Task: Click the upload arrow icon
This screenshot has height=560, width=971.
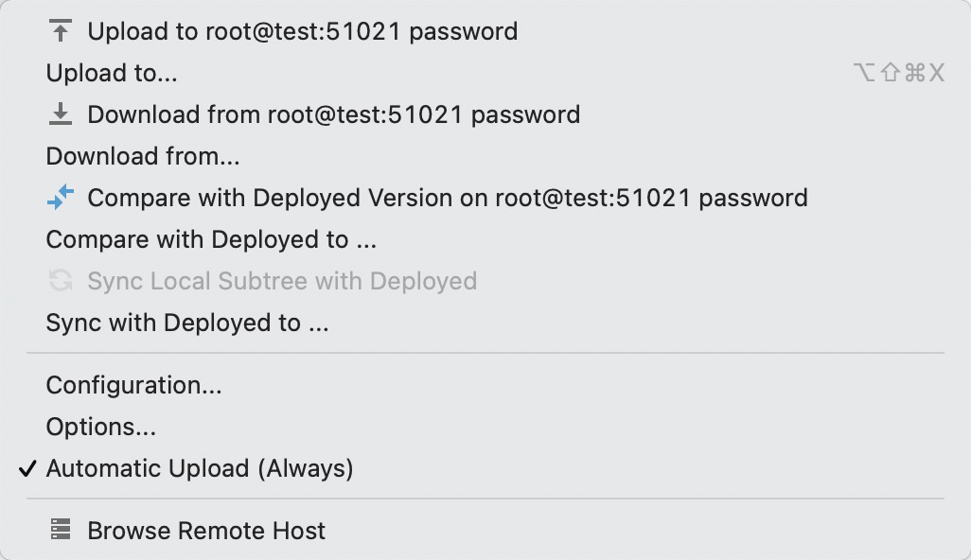Action: click(61, 31)
